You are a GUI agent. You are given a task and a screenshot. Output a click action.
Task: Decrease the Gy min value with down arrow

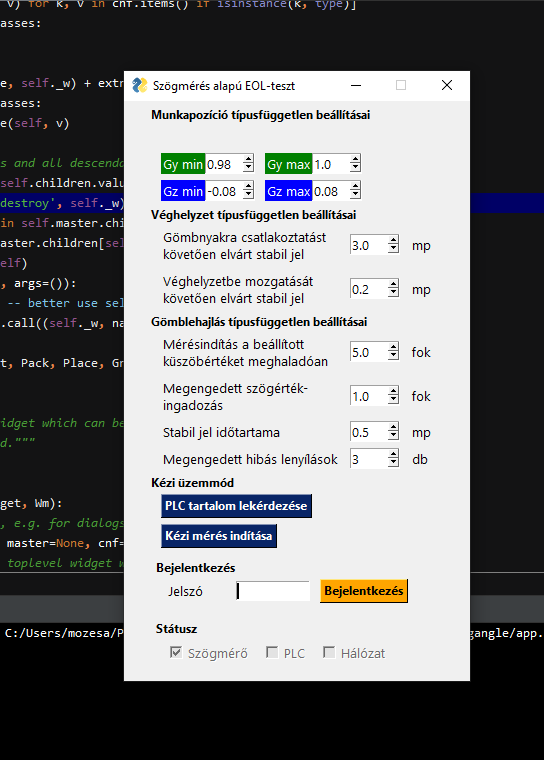(248, 168)
